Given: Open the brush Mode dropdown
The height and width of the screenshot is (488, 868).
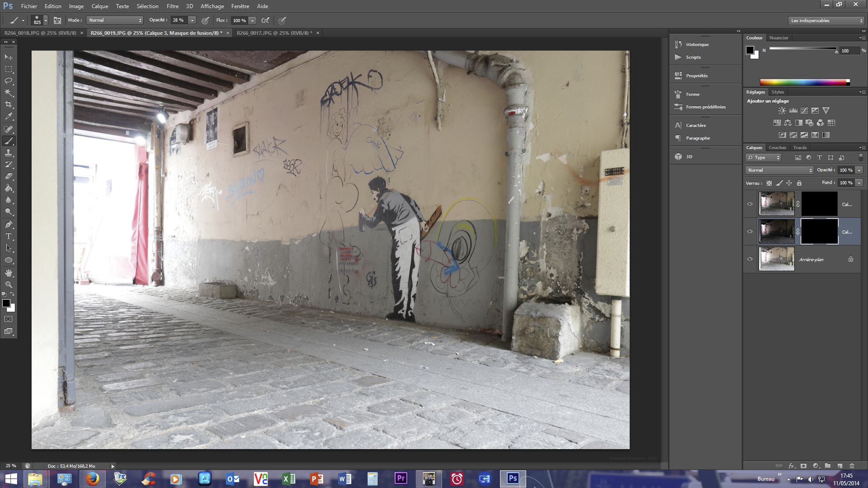Looking at the screenshot, I should (x=115, y=20).
